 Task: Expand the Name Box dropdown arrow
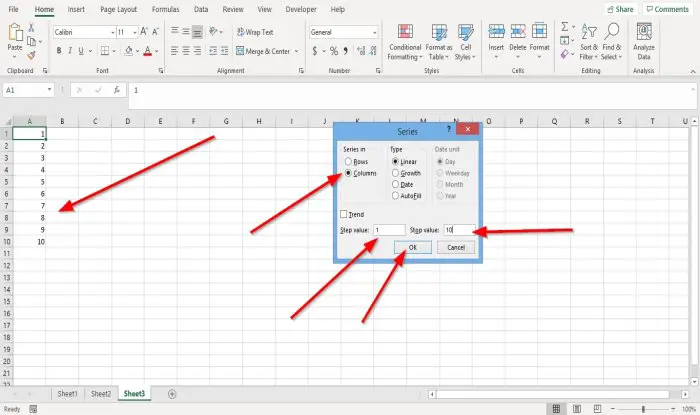point(49,90)
